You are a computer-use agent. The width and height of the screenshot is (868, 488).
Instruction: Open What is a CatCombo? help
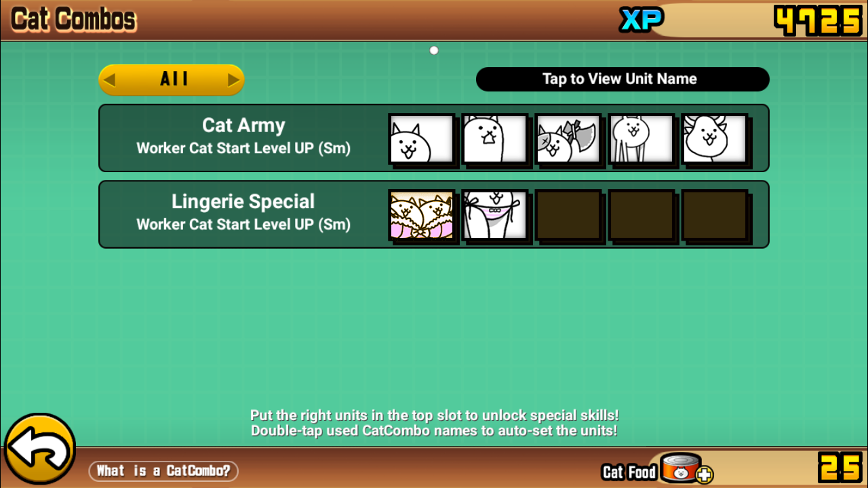point(163,470)
